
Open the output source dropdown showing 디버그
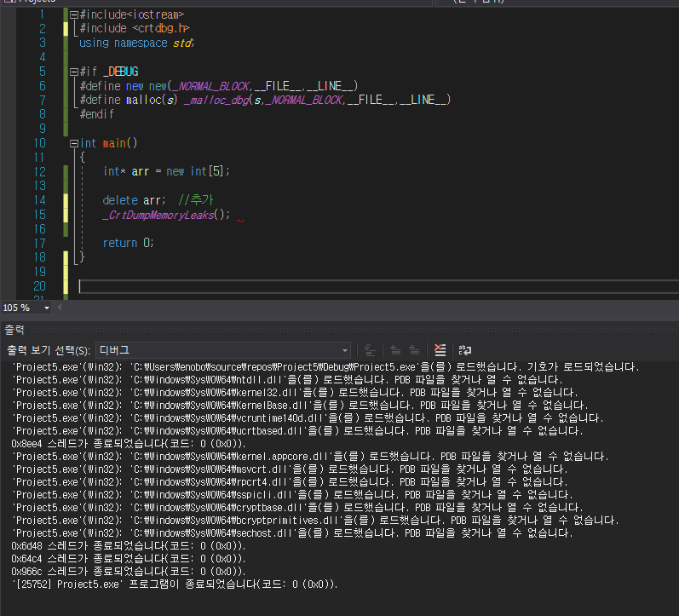(x=223, y=350)
